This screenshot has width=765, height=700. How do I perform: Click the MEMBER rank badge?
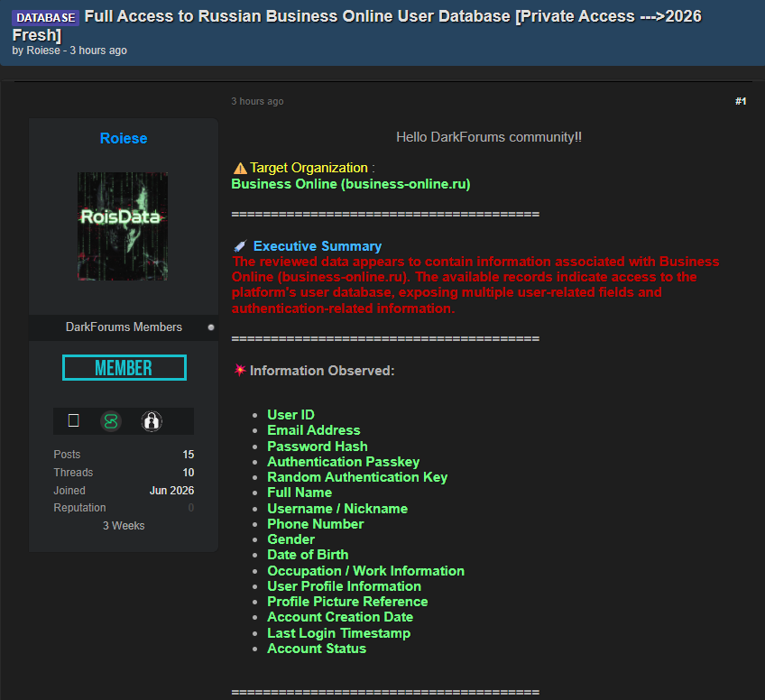tap(124, 367)
